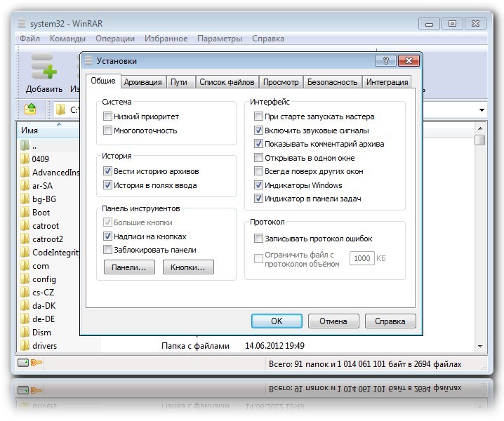The width and height of the screenshot is (504, 421).
Task: Confirm settings with OK button
Action: 277,321
